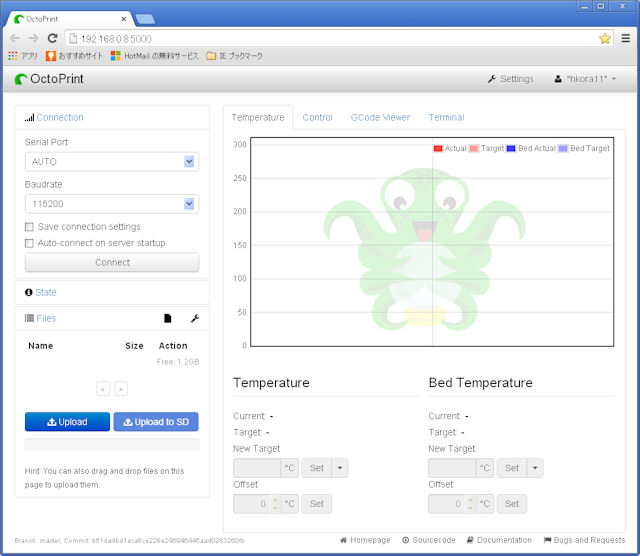Open the Homepage footer link
Viewport: 640px width, 556px height.
tap(365, 540)
